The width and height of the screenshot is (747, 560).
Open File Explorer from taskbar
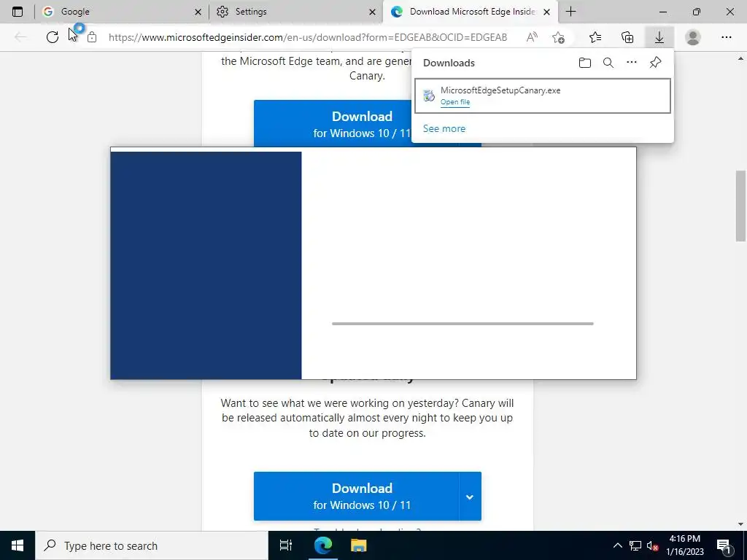[x=359, y=545]
